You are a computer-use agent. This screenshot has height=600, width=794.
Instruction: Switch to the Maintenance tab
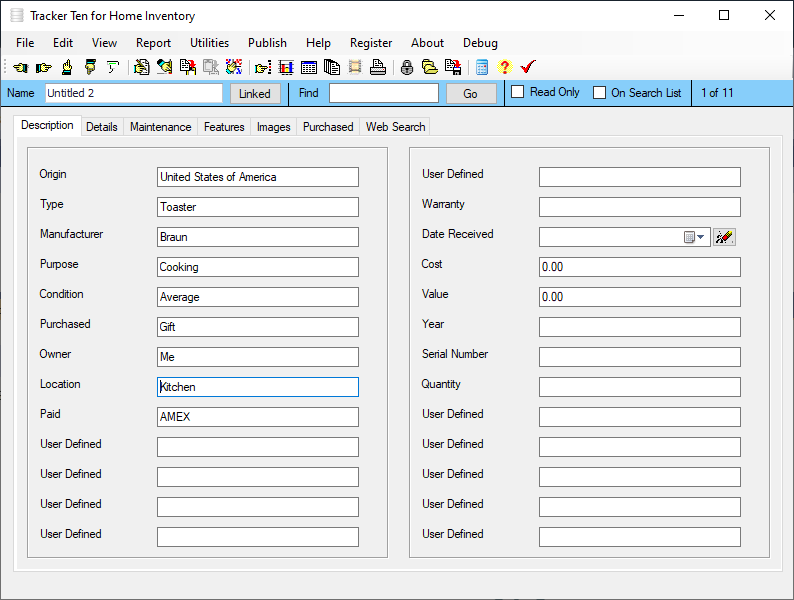160,127
